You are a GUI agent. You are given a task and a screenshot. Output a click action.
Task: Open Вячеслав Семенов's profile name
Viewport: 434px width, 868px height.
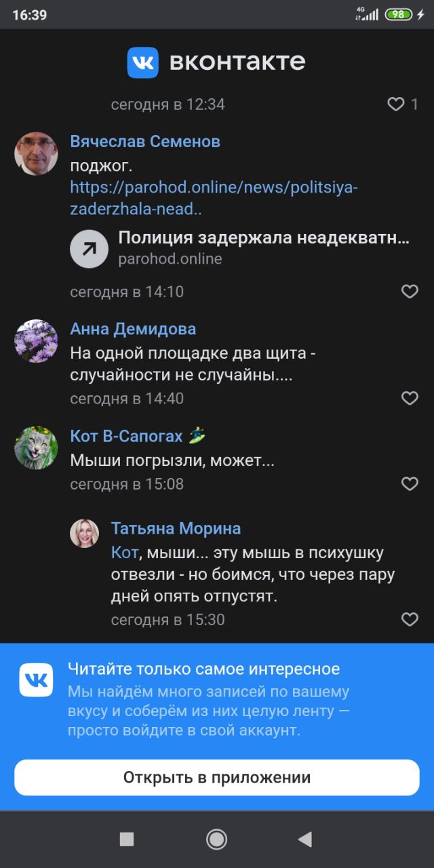[145, 142]
